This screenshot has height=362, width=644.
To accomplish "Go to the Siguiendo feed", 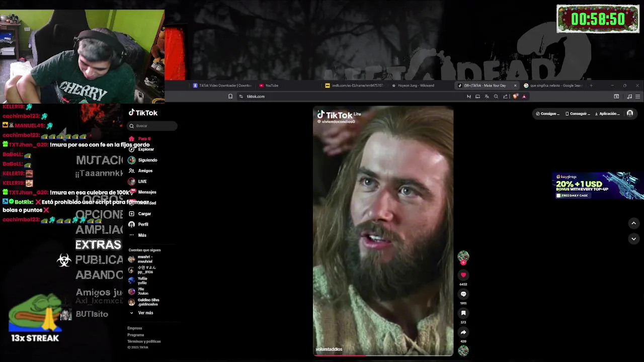I will coord(143,160).
